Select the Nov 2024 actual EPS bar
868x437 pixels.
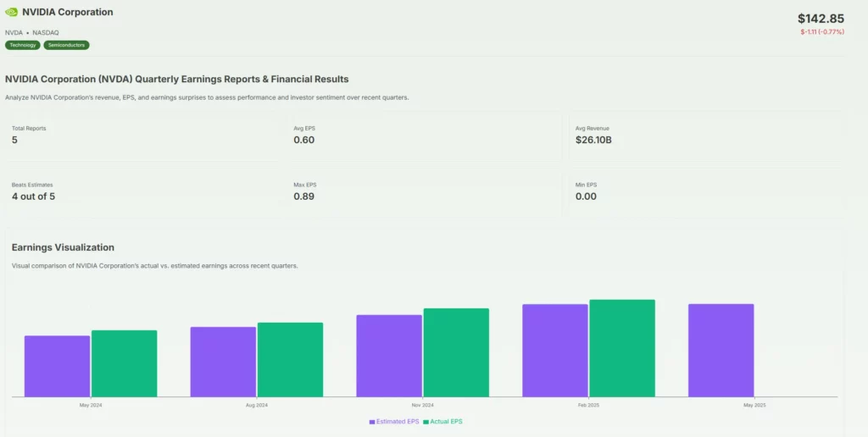(x=456, y=352)
